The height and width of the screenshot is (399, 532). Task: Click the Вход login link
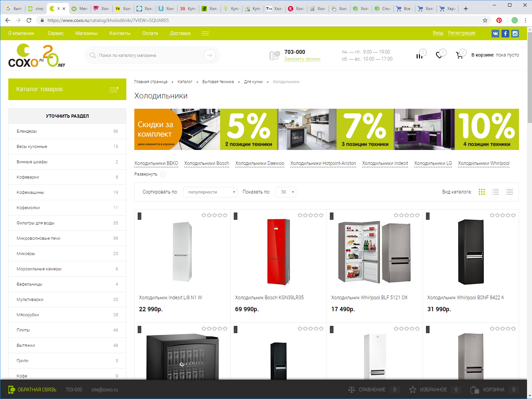[x=438, y=33]
